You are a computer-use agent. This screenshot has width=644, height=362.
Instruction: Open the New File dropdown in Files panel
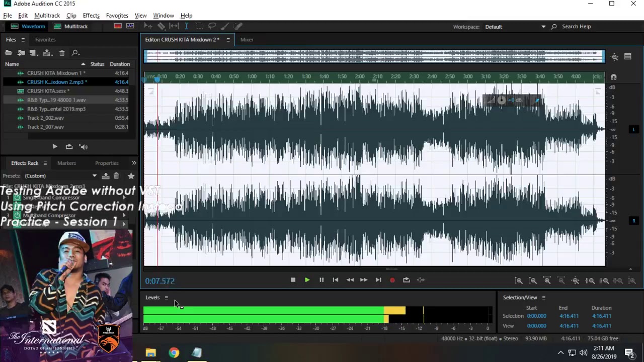pyautogui.click(x=34, y=53)
